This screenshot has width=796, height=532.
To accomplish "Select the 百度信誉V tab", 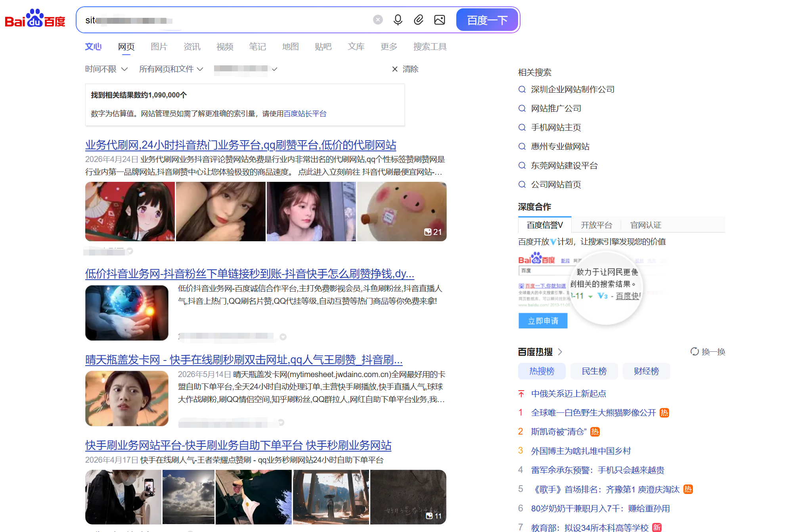I will pos(545,225).
